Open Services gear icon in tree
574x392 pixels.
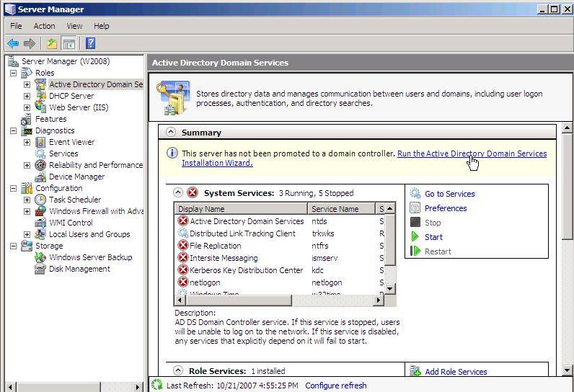click(40, 153)
